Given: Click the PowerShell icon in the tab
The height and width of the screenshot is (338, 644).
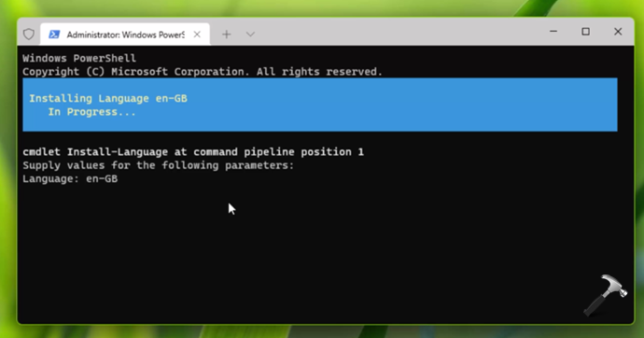Looking at the screenshot, I should pos(54,35).
